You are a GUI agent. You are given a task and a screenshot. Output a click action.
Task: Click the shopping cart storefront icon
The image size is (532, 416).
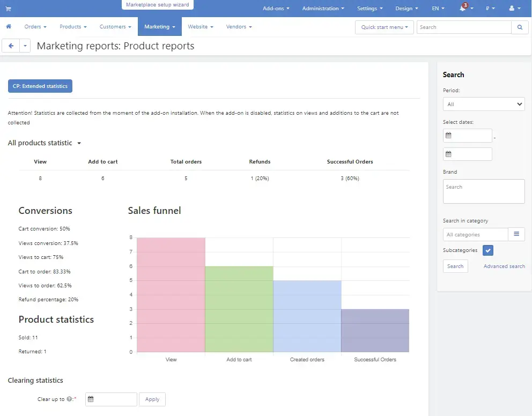click(x=9, y=9)
